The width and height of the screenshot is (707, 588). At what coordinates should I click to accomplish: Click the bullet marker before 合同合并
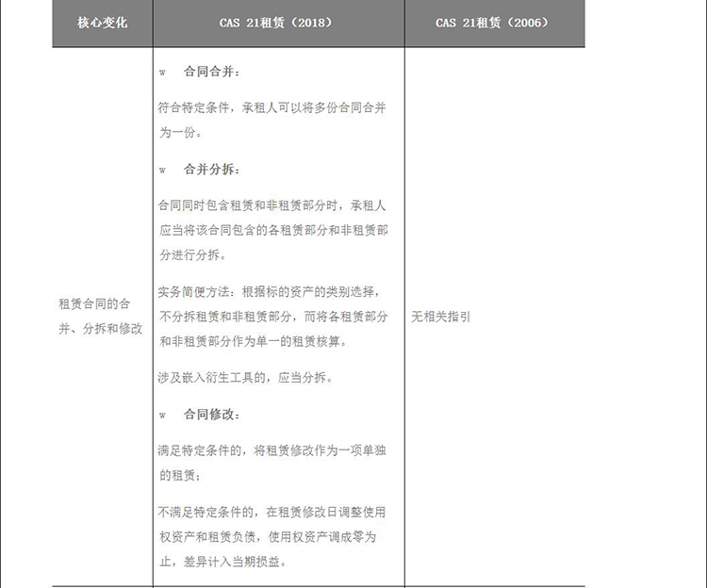tap(162, 73)
